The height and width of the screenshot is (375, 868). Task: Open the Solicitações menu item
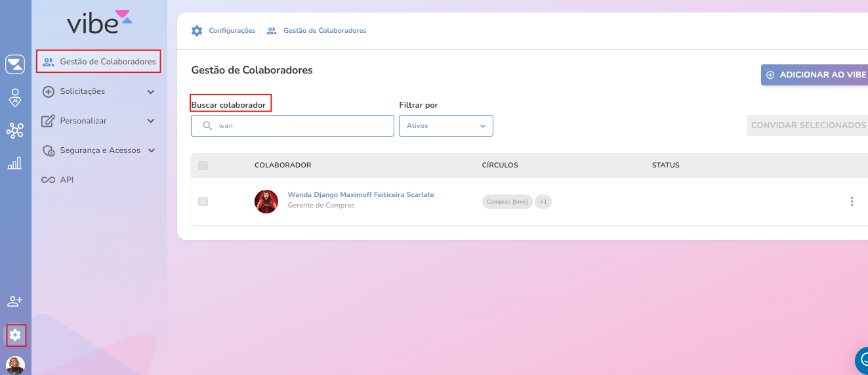pos(98,91)
